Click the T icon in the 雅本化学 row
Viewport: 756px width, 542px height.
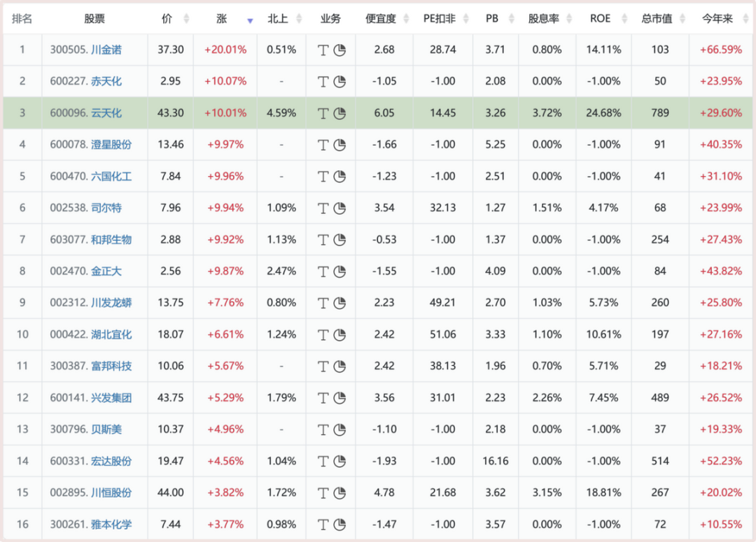(323, 524)
